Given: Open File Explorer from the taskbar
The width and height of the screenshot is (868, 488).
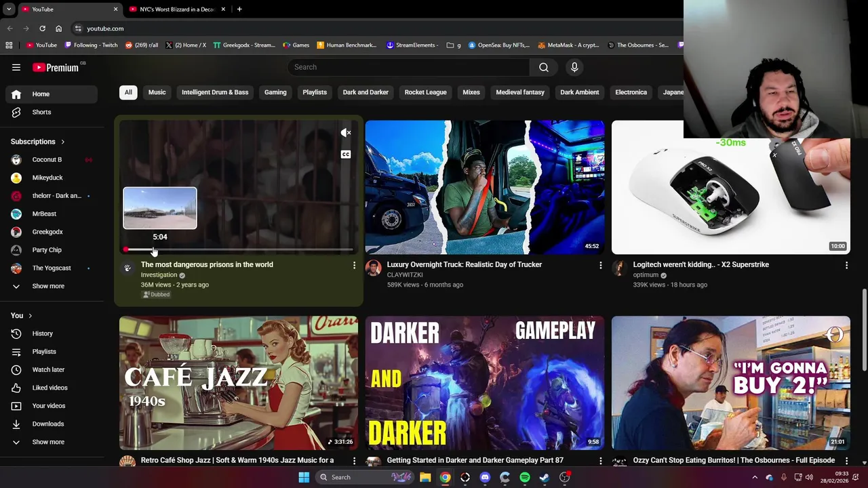Looking at the screenshot, I should pos(425,477).
